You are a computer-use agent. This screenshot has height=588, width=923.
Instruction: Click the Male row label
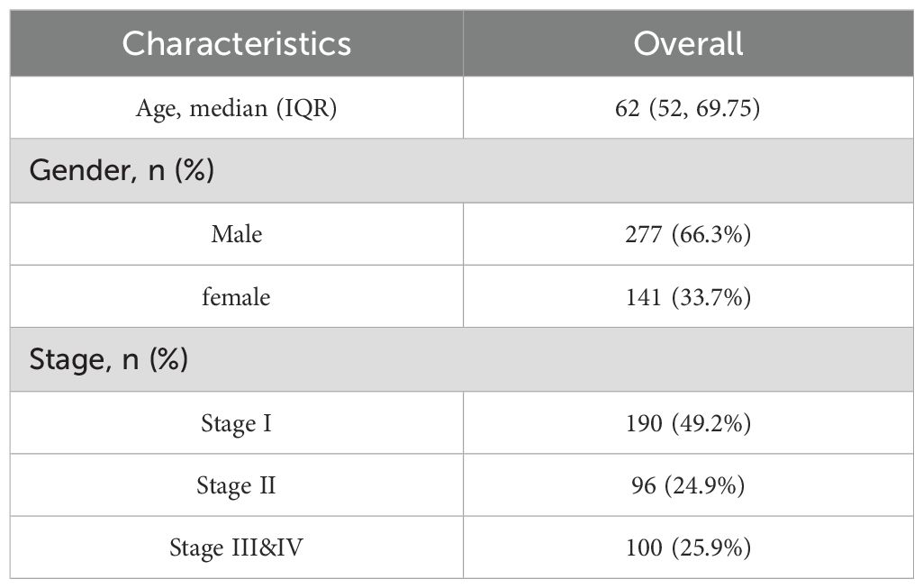pyautogui.click(x=237, y=234)
